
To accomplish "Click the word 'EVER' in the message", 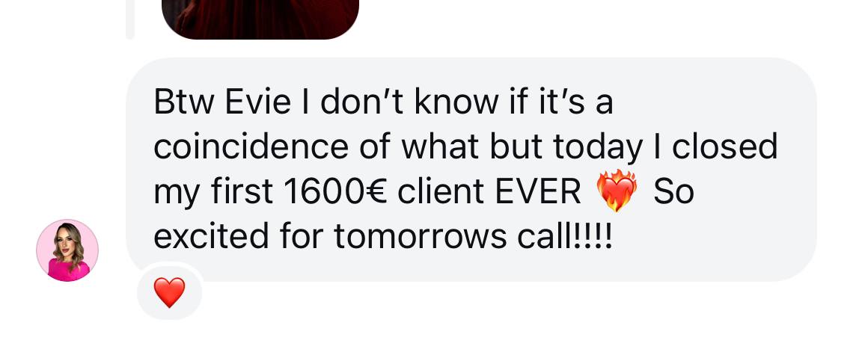I will pyautogui.click(x=537, y=192).
